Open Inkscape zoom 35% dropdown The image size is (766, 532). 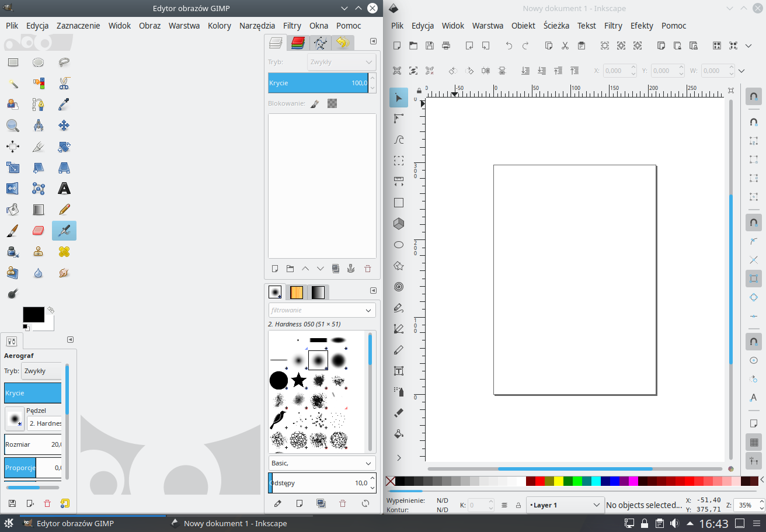(x=748, y=505)
